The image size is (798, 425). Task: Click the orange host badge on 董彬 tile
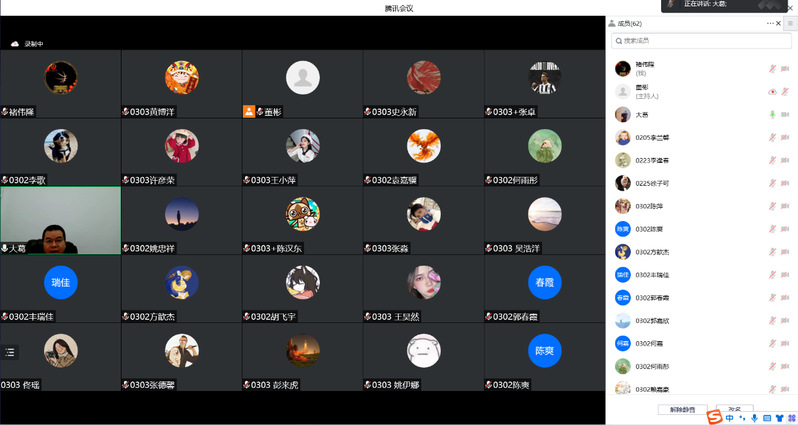[x=249, y=111]
